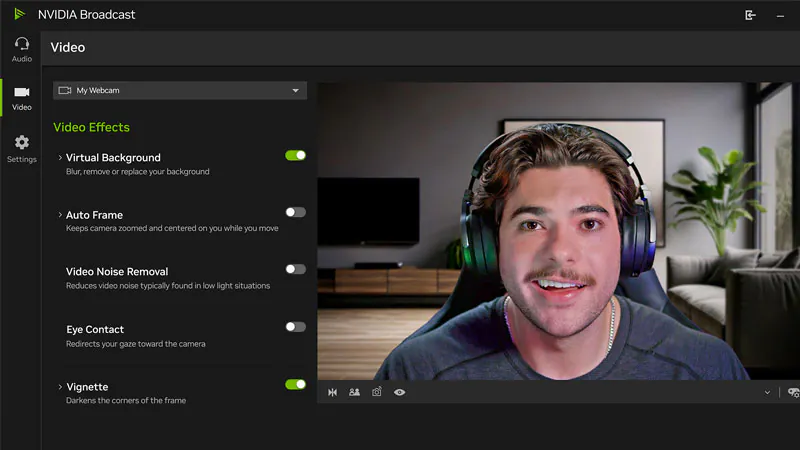This screenshot has height=450, width=800.
Task: Click the Video Noise Removal label
Action: pos(117,271)
